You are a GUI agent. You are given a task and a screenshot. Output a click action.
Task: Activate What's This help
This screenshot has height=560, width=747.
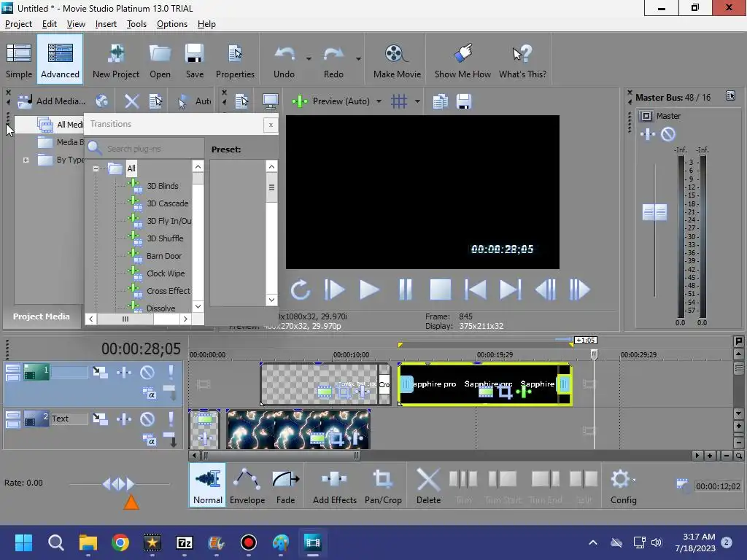tap(522, 60)
